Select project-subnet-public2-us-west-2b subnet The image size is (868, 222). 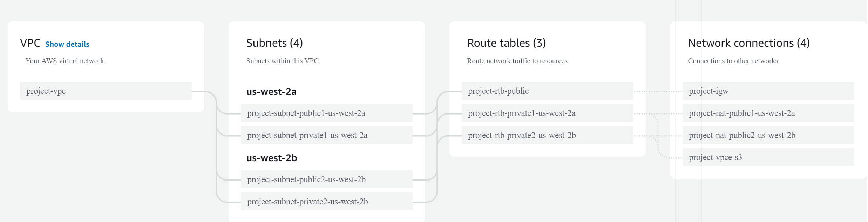(x=326, y=179)
